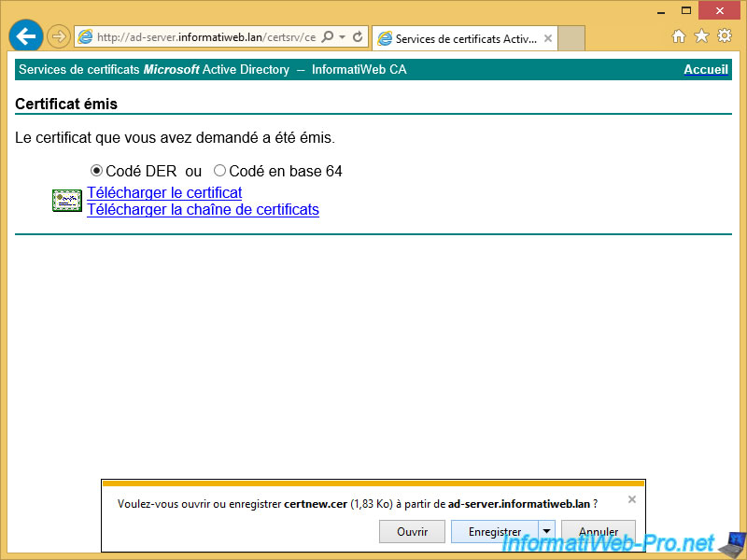
Task: Open a new blank tab
Action: click(x=571, y=38)
